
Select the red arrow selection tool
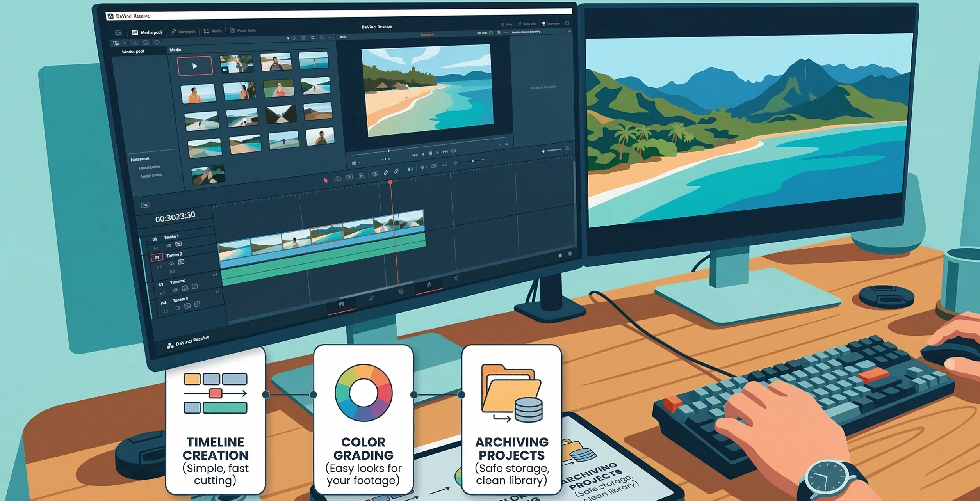pyautogui.click(x=326, y=180)
